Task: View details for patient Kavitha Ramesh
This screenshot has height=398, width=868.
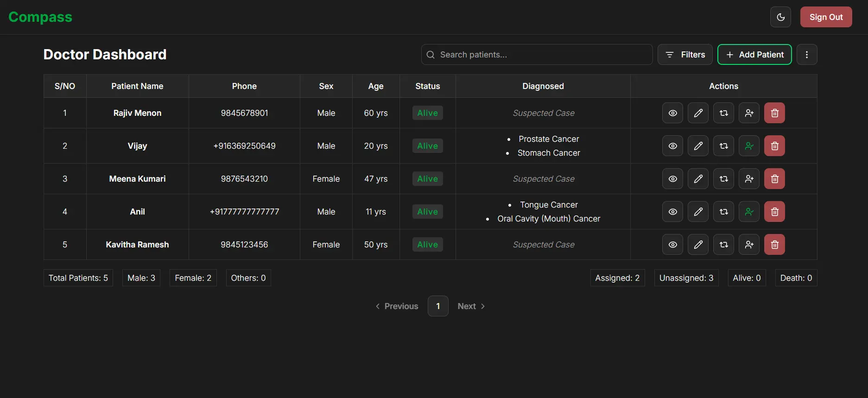Action: pos(672,245)
